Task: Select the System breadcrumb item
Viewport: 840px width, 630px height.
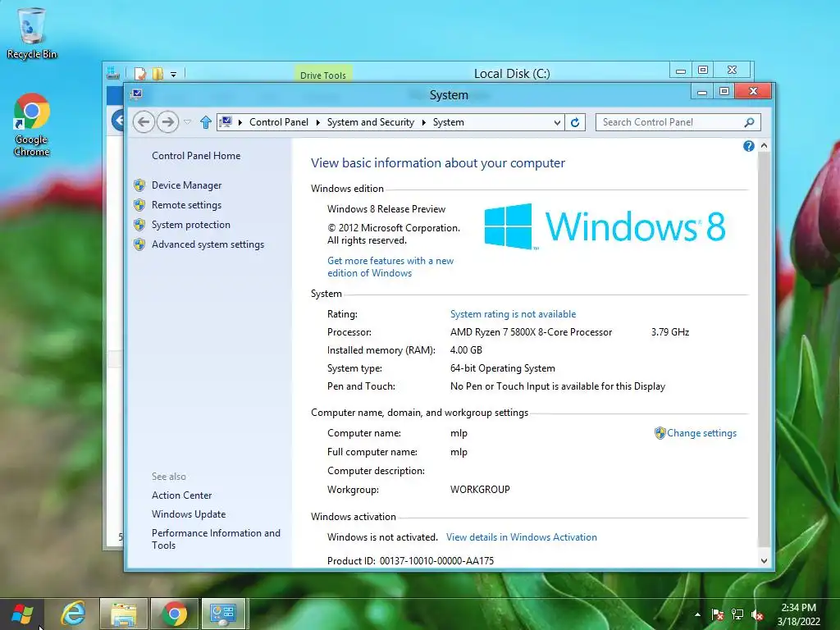Action: pos(449,122)
